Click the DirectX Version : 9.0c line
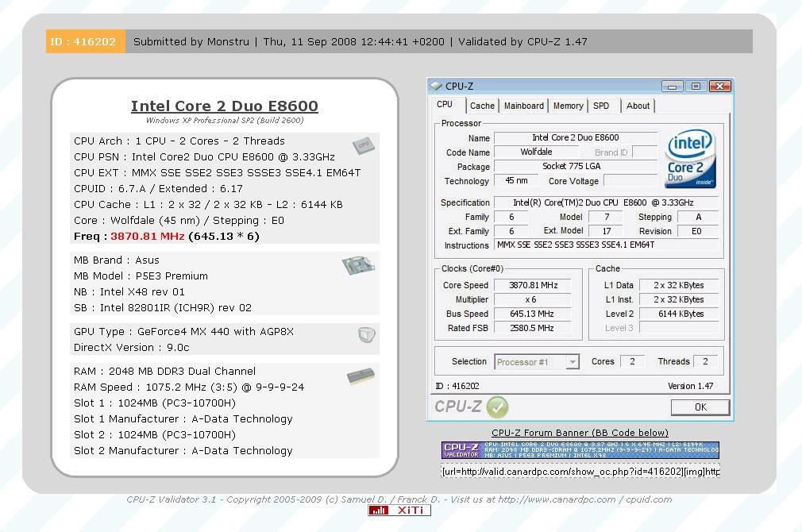Screen dimensions: 802x532 (132, 347)
